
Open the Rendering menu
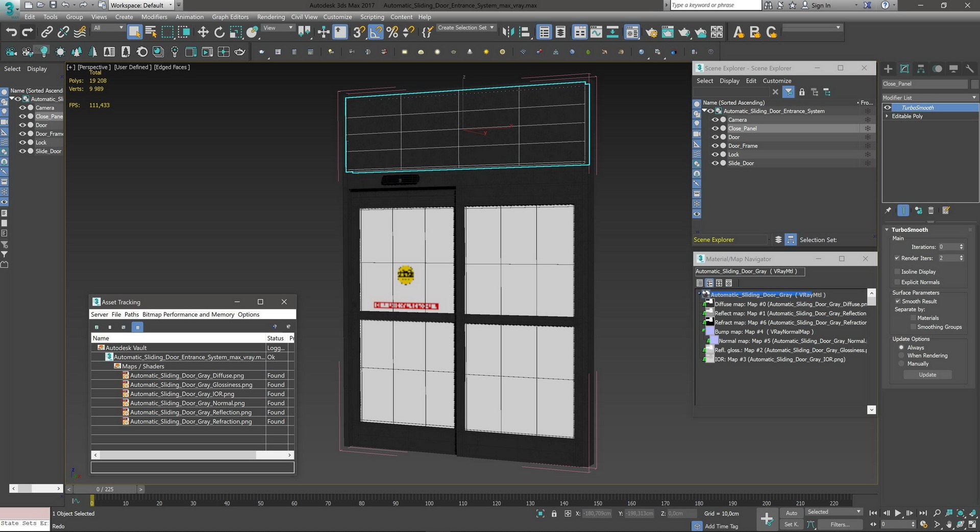tap(271, 17)
